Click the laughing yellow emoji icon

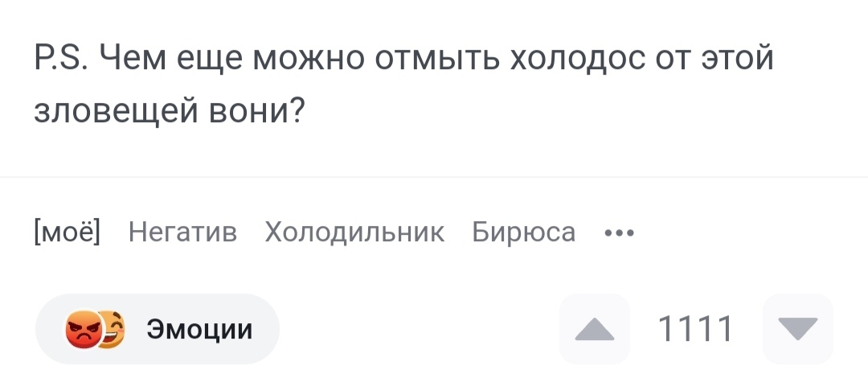click(x=112, y=328)
